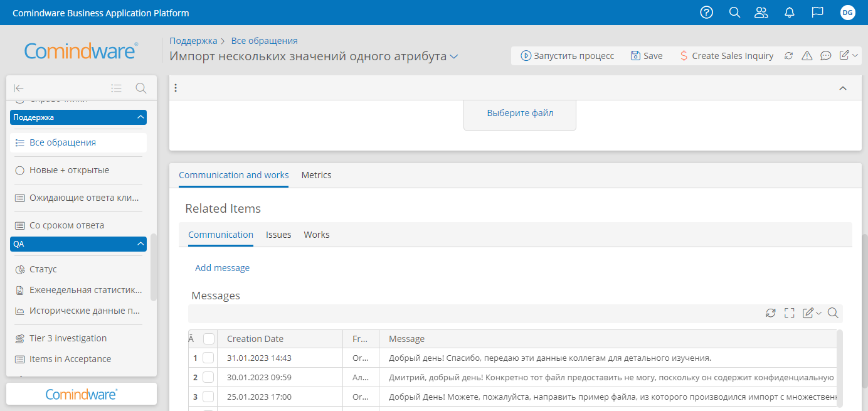Click the Add message link

[x=222, y=268]
